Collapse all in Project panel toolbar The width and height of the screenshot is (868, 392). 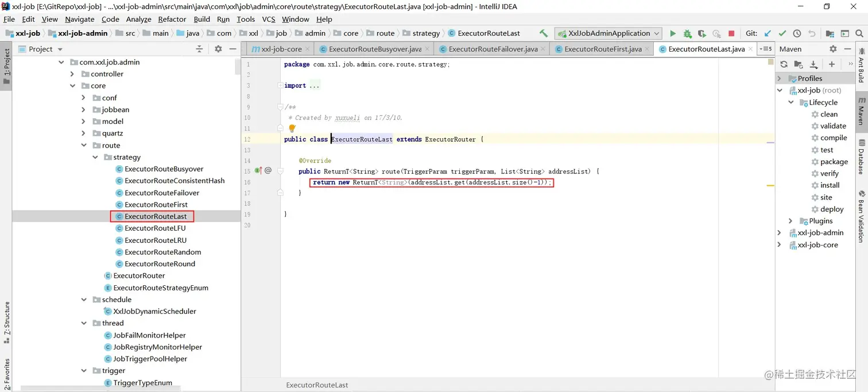(x=199, y=49)
